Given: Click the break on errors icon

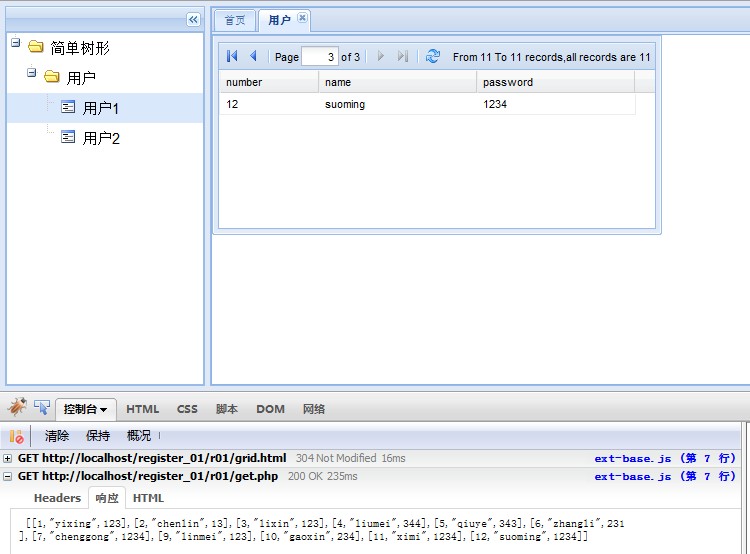Looking at the screenshot, I should [16, 436].
